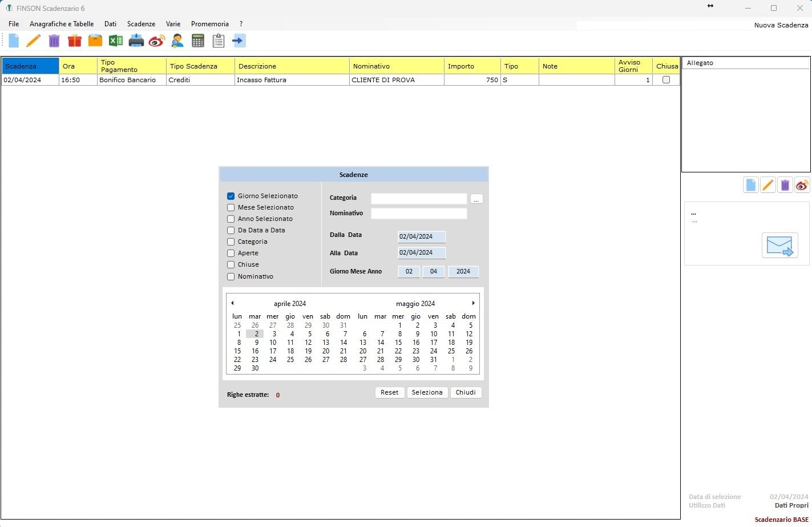
Task: Tick the Nominativo filter checkbox
Action: pyautogui.click(x=231, y=276)
